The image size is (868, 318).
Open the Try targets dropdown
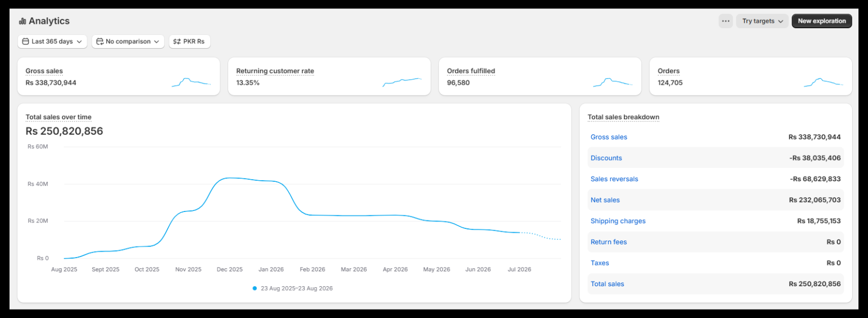coord(762,21)
